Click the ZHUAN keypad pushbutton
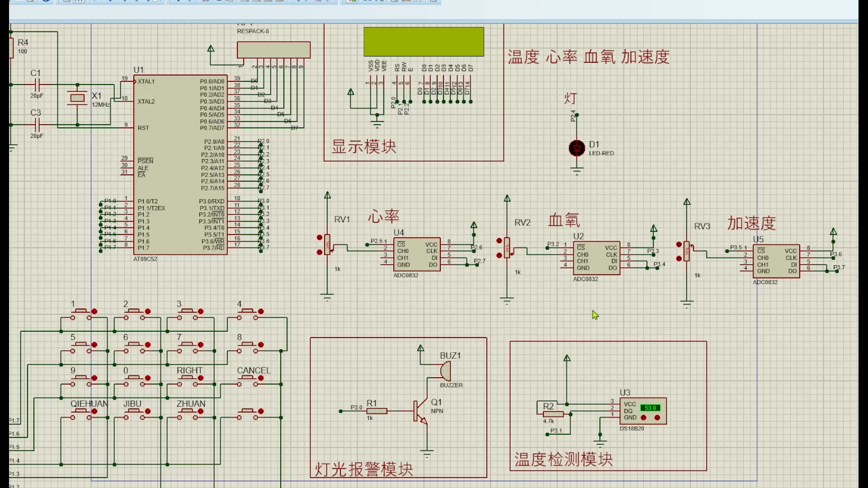Image resolution: width=868 pixels, height=488 pixels. 188,414
